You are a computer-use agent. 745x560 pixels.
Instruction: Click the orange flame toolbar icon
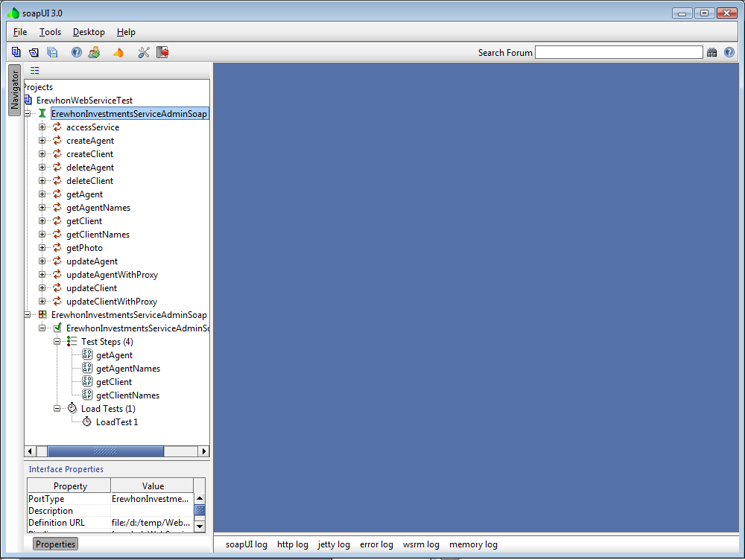(x=118, y=52)
